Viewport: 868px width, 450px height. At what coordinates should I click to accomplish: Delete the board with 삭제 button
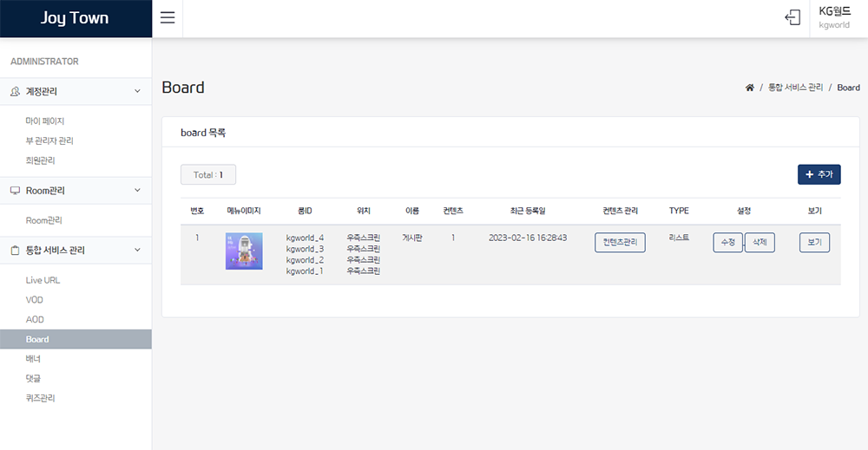(x=759, y=243)
